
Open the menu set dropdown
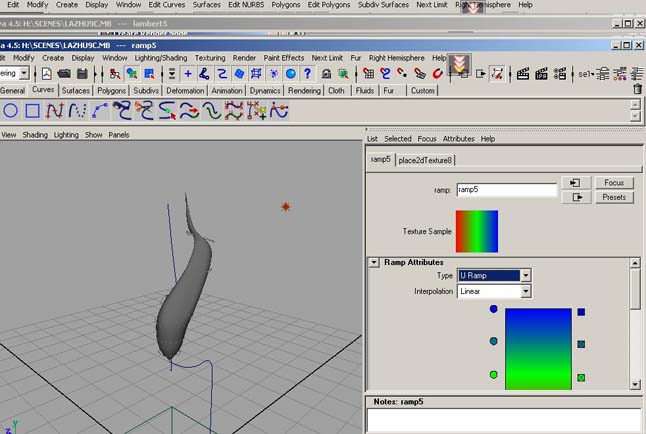(24, 73)
